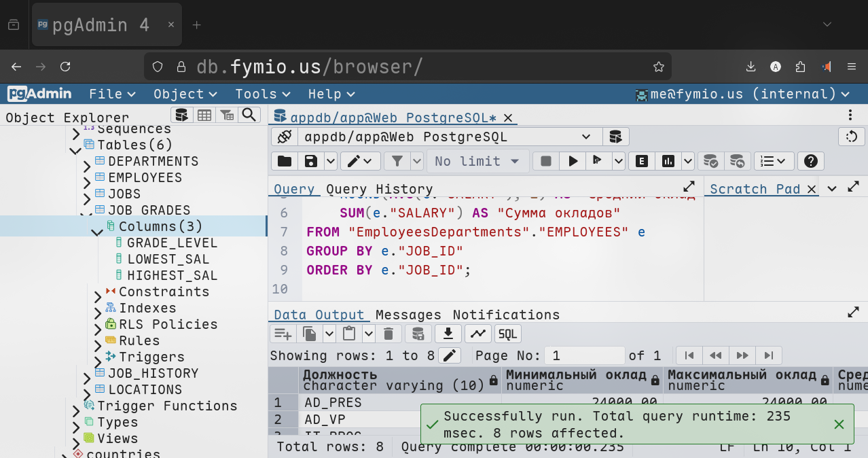Expand the DEPARTMENTS table node
868x458 pixels.
click(87, 166)
